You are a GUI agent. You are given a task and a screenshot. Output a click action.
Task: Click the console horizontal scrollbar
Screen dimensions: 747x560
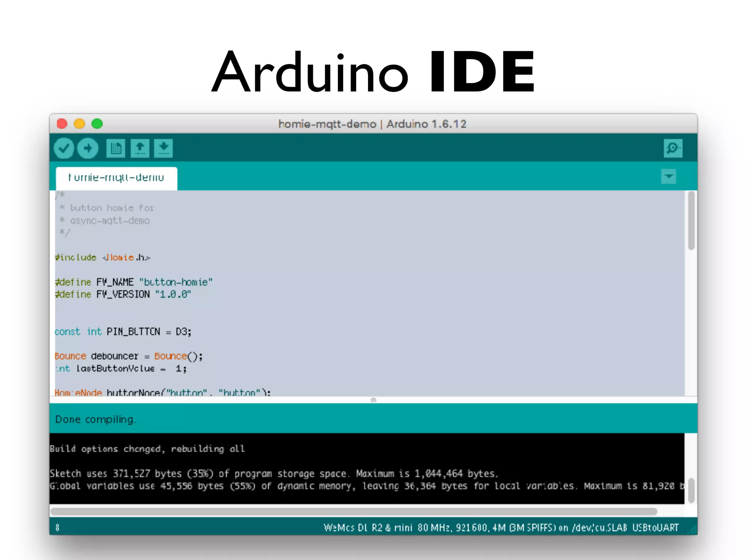(354, 512)
